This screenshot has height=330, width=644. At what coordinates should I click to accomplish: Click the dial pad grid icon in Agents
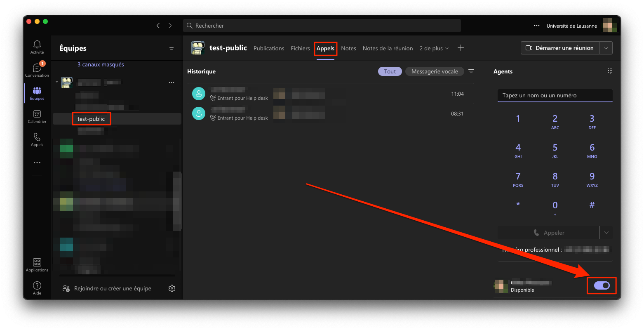pos(610,71)
